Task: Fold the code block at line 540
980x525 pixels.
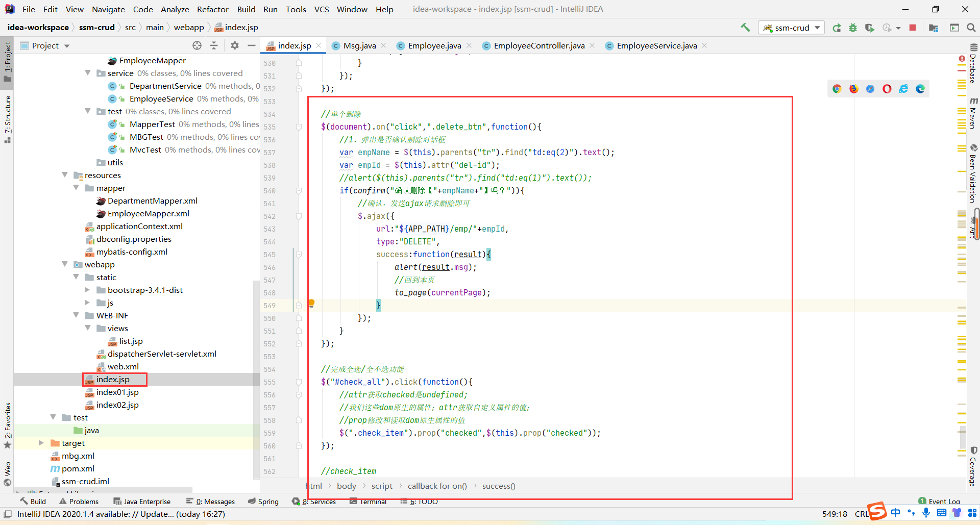Action: tap(299, 191)
